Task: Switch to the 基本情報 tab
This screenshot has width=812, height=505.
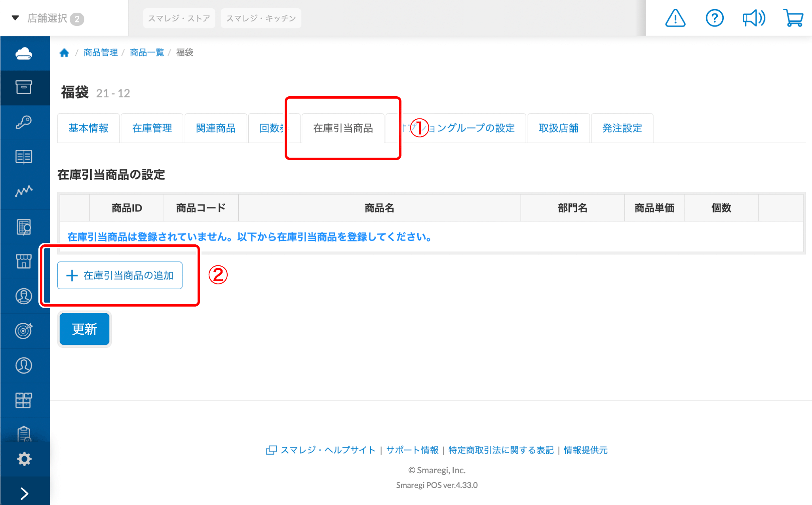Action: [x=88, y=128]
